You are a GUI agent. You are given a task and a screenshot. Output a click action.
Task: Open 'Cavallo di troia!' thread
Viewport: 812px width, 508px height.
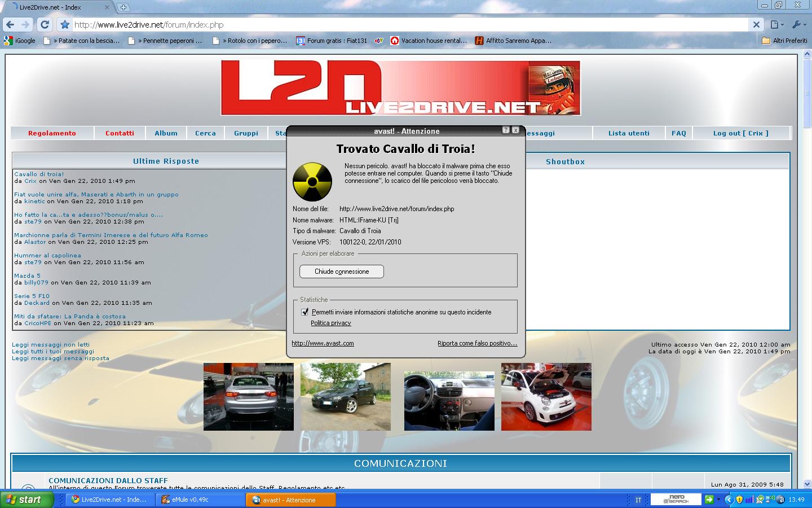point(39,174)
